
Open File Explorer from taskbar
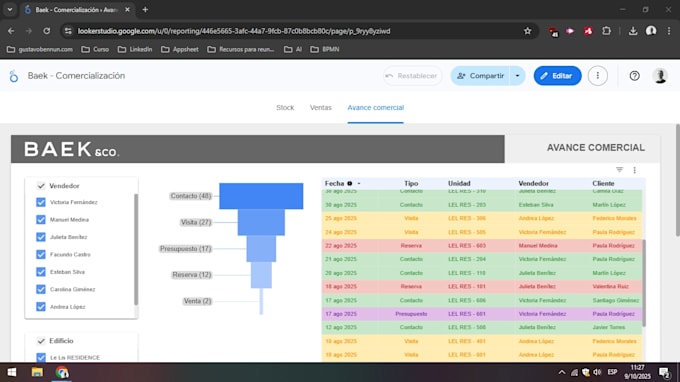(x=37, y=372)
